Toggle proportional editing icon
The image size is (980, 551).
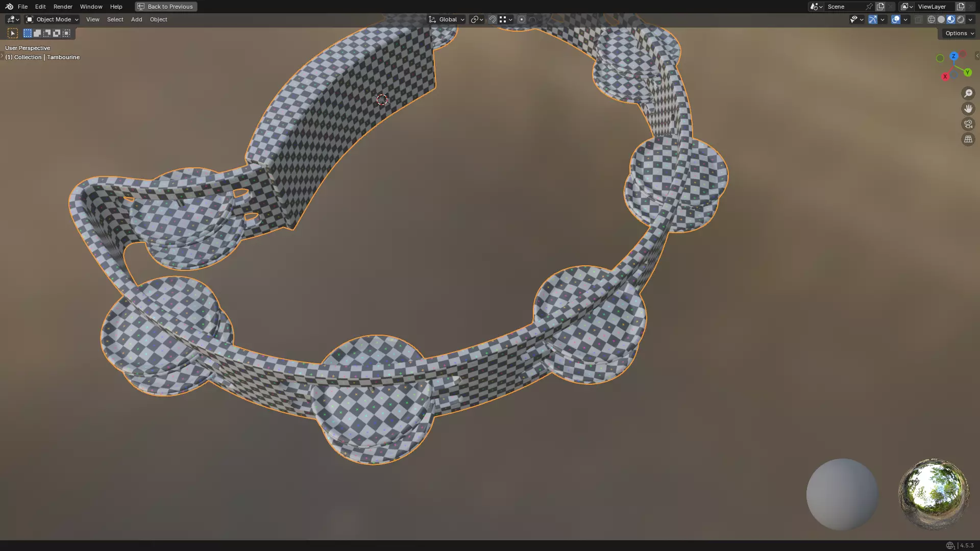[521, 19]
